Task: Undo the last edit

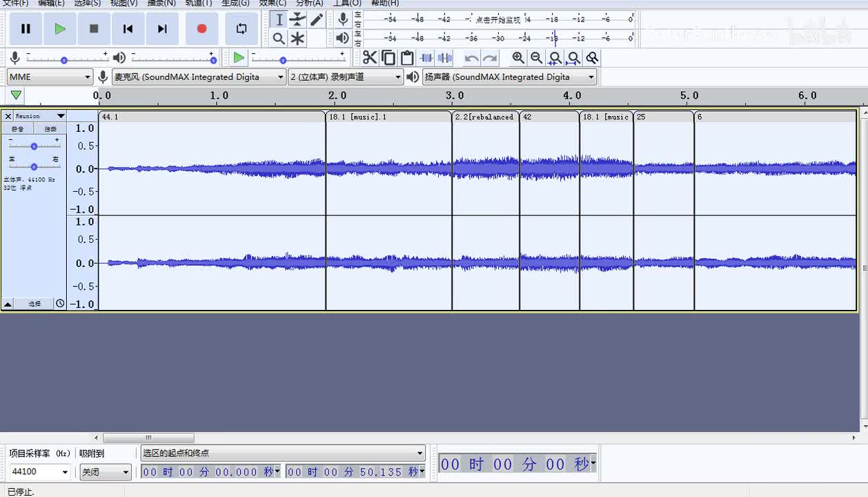Action: tap(471, 58)
